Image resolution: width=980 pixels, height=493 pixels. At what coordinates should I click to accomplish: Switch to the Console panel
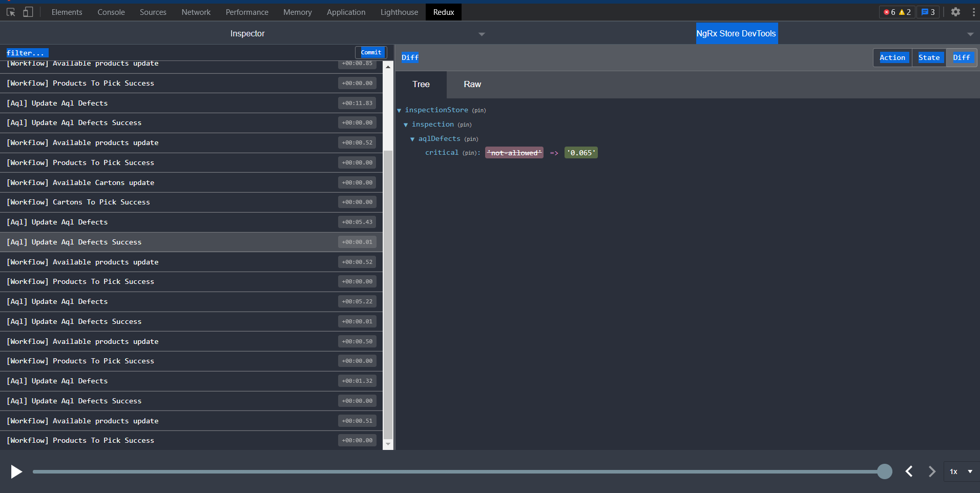pyautogui.click(x=111, y=12)
